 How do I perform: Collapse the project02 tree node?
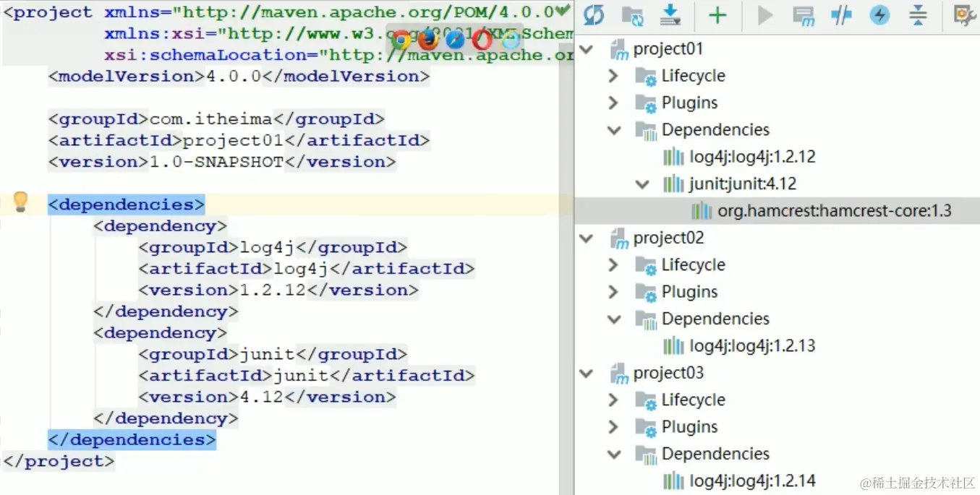[587, 238]
